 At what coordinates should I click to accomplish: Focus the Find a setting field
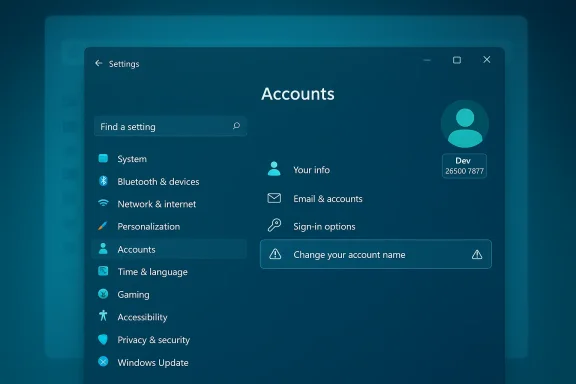170,126
